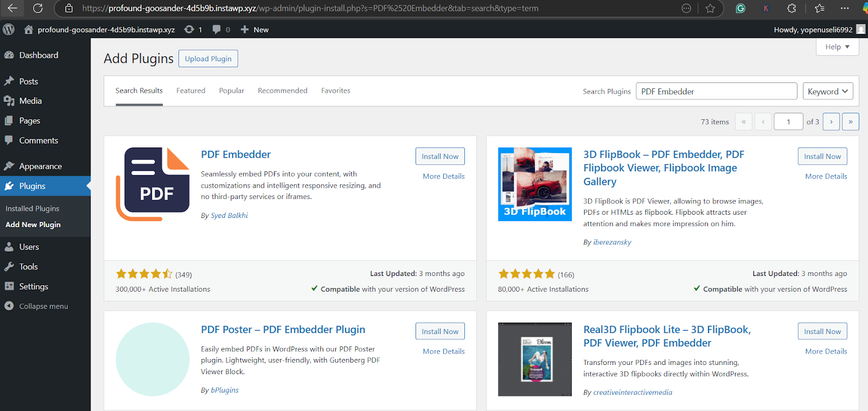Click the browser back arrow
Image resolution: width=868 pixels, height=411 pixels.
point(12,8)
